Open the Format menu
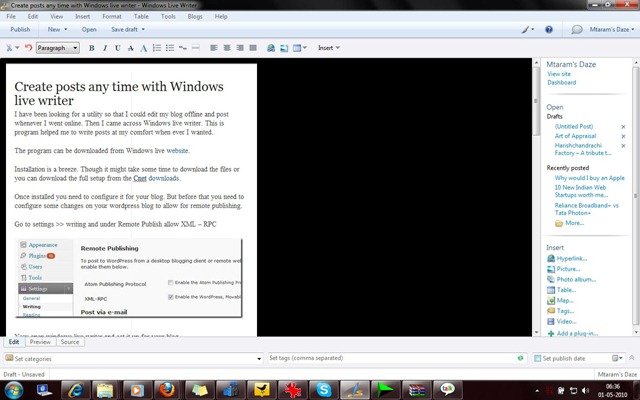The image size is (640, 400). pos(112,16)
